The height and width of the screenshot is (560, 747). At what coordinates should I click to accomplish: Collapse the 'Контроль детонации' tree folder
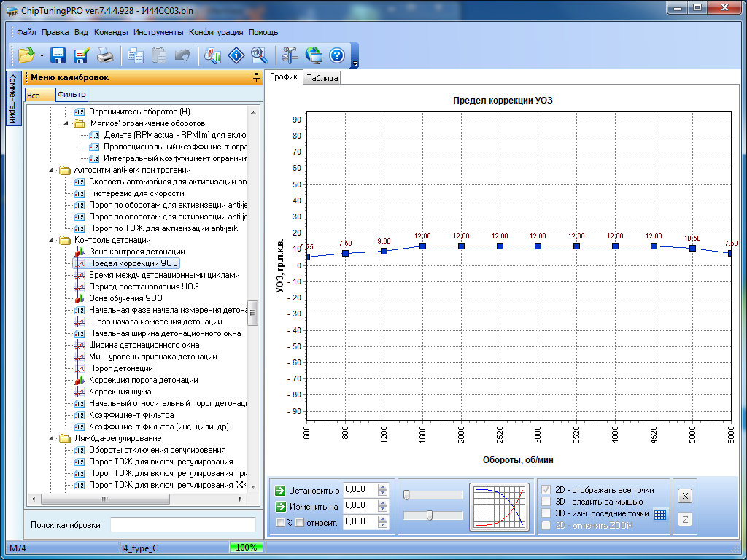(53, 240)
